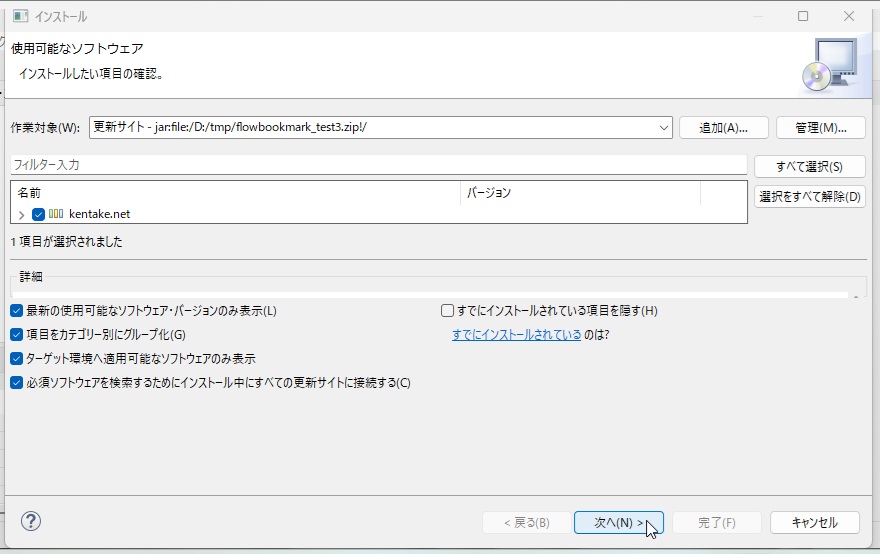Disable 項目をカテゴリー別にグループ化 checkbox
Image resolution: width=880 pixels, height=554 pixels.
click(x=16, y=335)
